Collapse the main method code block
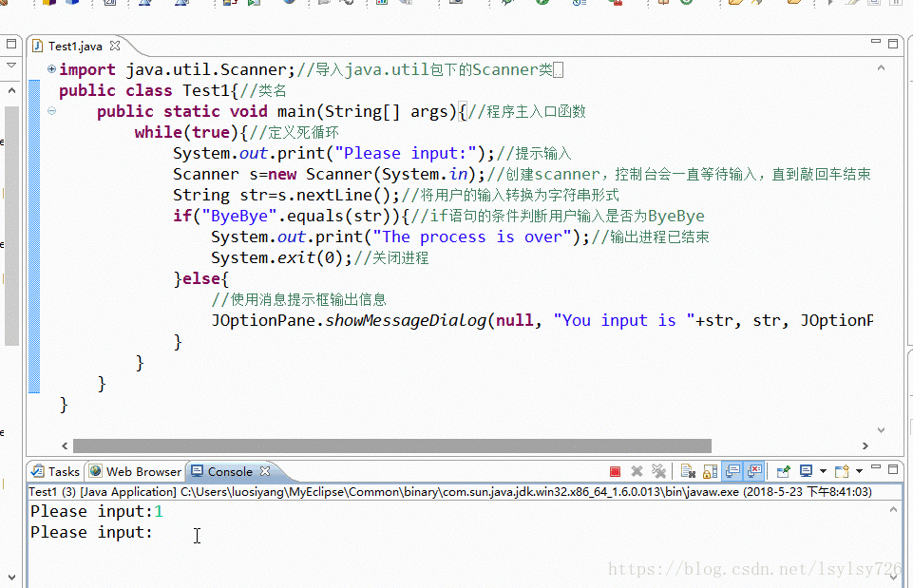Image resolution: width=913 pixels, height=588 pixels. tap(50, 111)
